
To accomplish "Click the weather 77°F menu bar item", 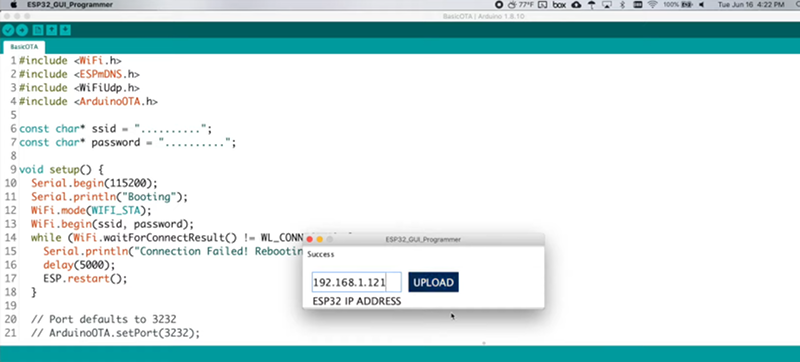I will pyautogui.click(x=520, y=5).
